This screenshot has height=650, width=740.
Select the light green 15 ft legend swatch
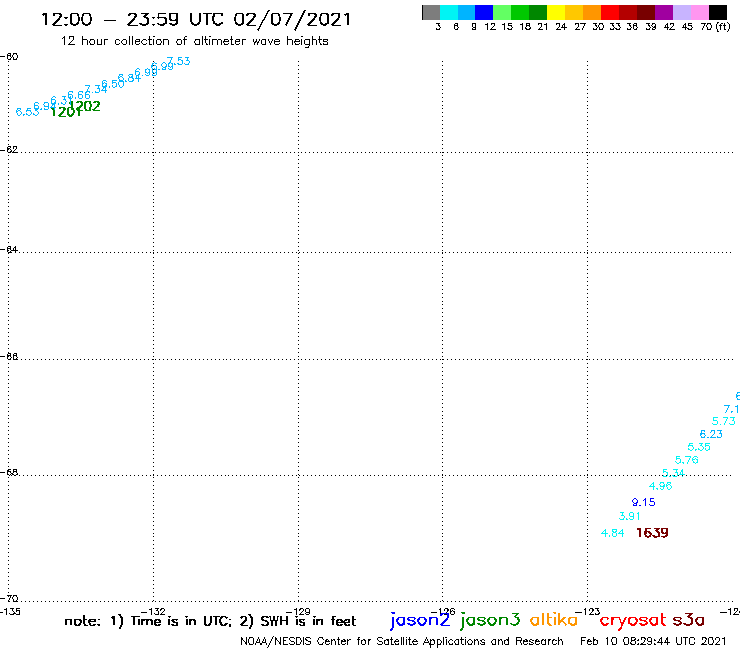point(502,12)
